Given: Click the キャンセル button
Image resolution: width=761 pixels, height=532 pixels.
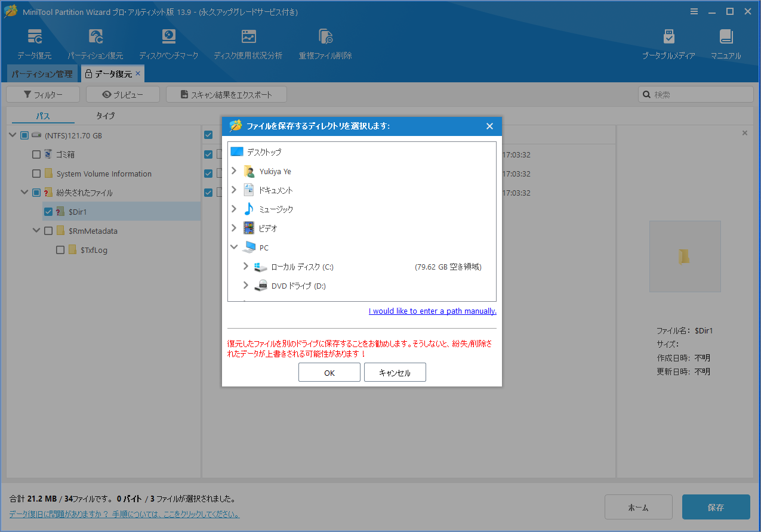Looking at the screenshot, I should (x=395, y=372).
